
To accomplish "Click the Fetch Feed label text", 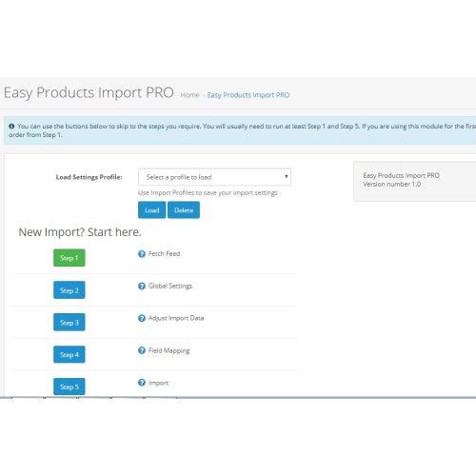I will [164, 254].
